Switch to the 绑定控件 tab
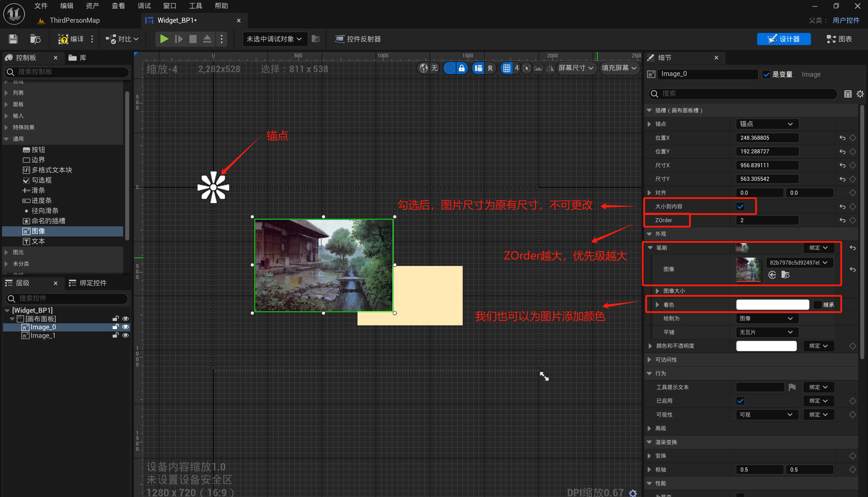The image size is (868, 497). 88,283
